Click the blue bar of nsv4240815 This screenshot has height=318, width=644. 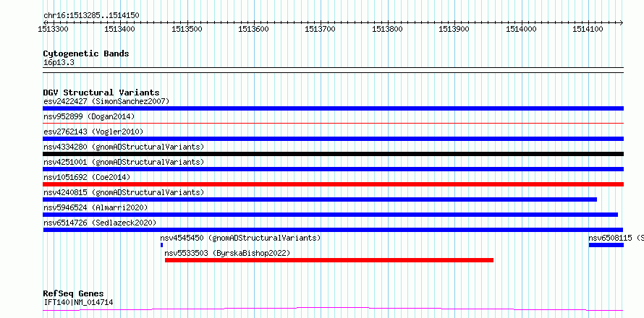(320, 199)
